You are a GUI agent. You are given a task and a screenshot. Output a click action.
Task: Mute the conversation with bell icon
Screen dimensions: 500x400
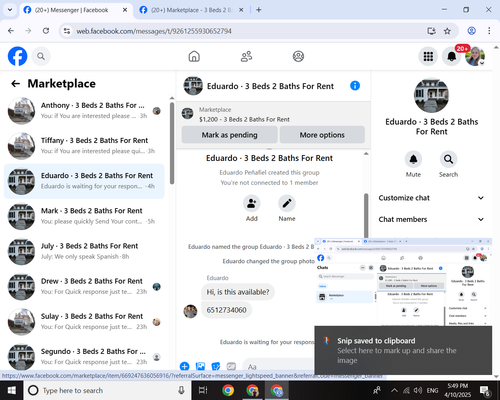(x=413, y=159)
